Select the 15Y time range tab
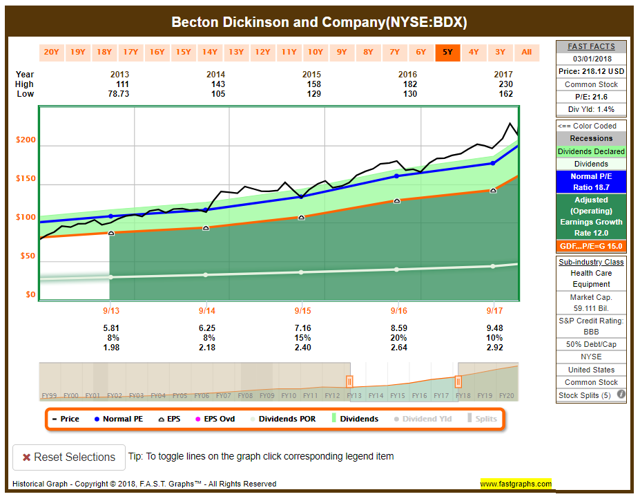Screen dimensions: 640x501 point(184,53)
